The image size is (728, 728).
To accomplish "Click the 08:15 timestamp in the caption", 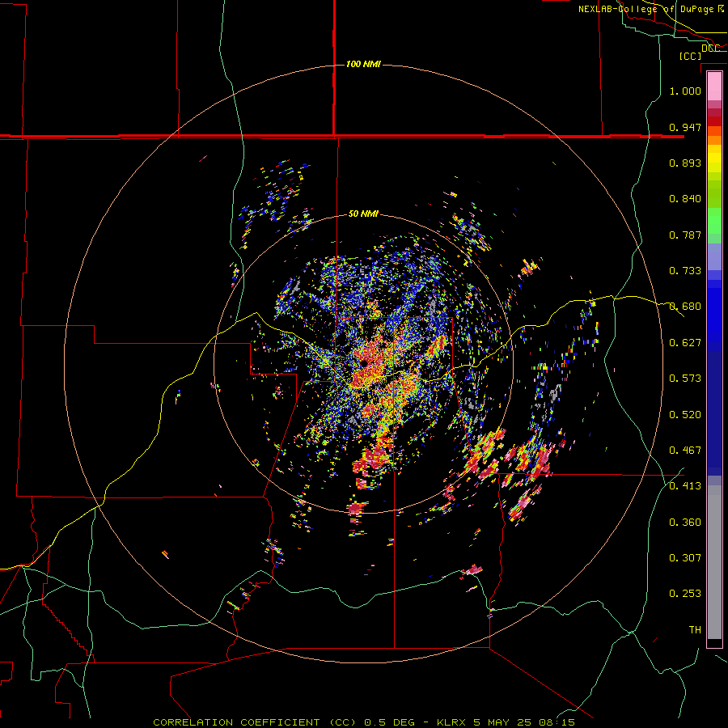I will pyautogui.click(x=557, y=722).
